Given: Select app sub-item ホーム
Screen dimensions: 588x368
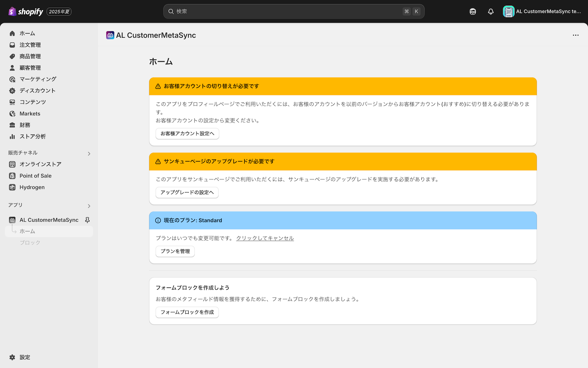Looking at the screenshot, I should coord(49,231).
